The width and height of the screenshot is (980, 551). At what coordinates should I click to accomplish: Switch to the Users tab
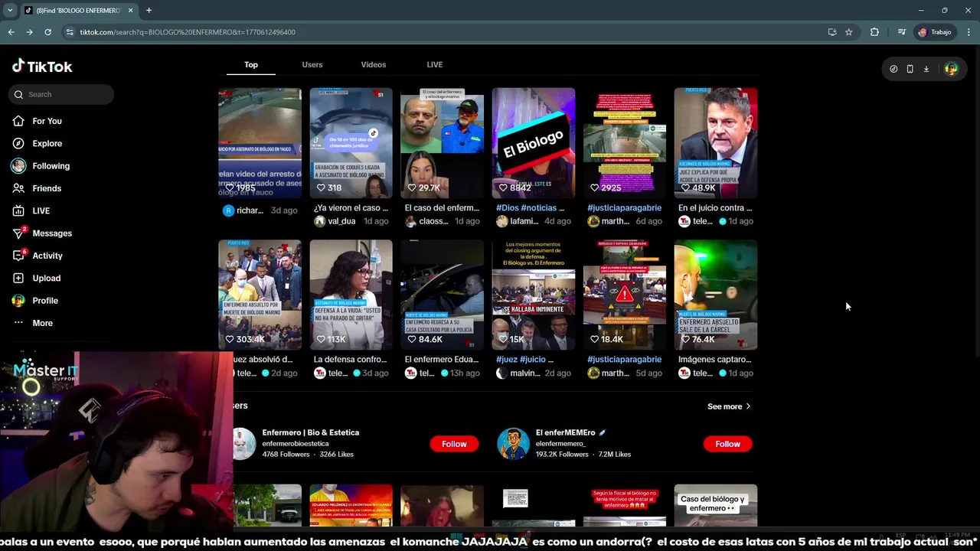coord(312,64)
